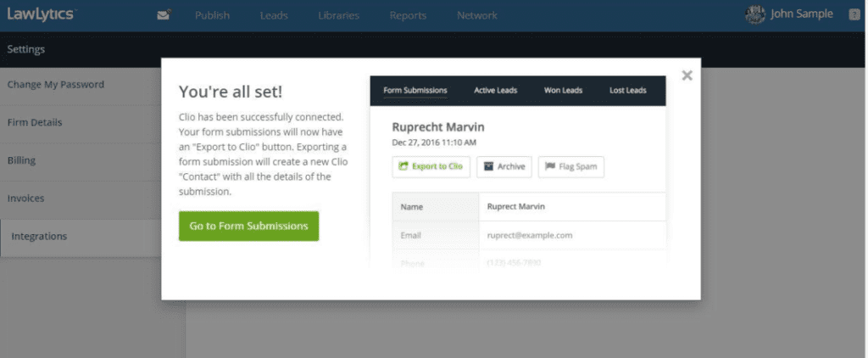Open the Libraries menu
The height and width of the screenshot is (358, 868).
pos(339,15)
